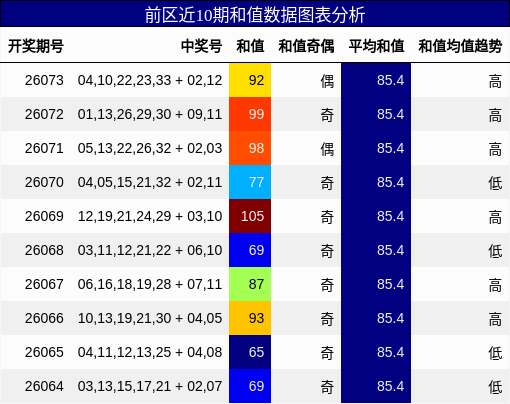The image size is (510, 404).
Task: Click period number 26068
Action: (x=44, y=250)
